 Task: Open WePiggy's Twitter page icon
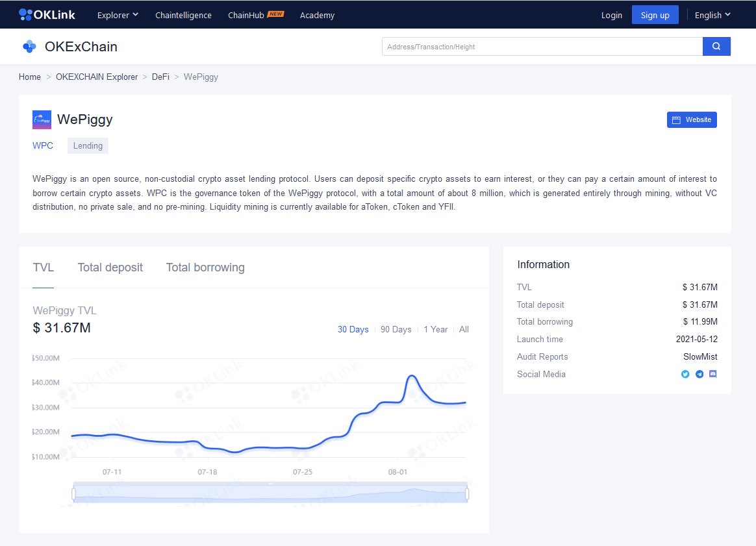click(685, 374)
